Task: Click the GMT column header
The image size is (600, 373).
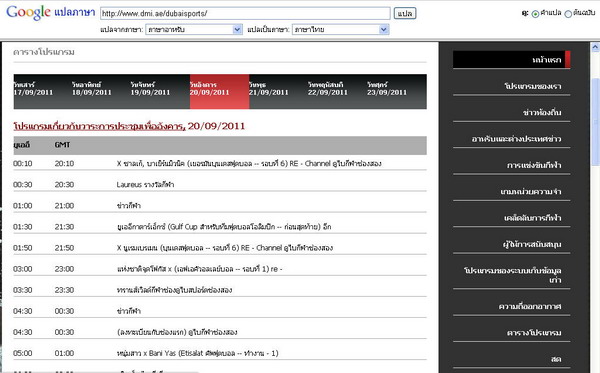Action: [x=62, y=145]
